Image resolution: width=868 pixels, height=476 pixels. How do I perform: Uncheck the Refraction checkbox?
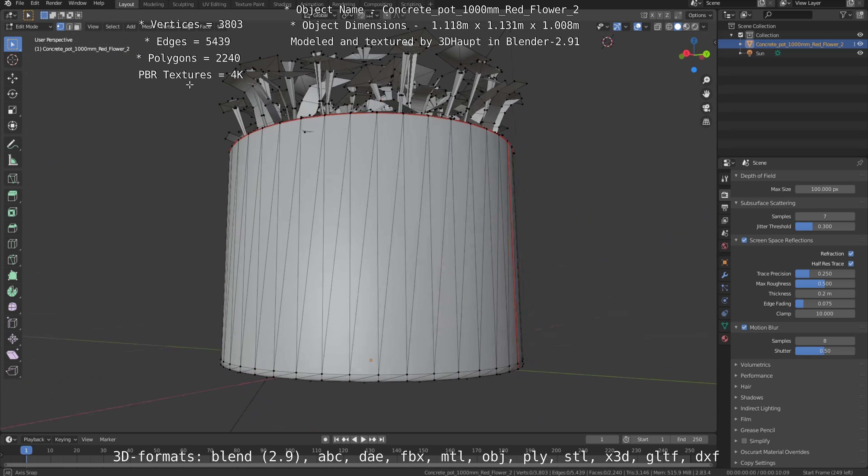(x=851, y=254)
